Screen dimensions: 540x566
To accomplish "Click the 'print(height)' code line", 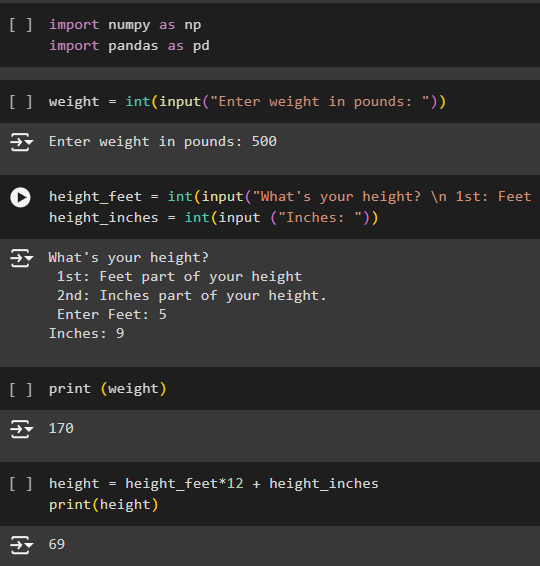I will click(104, 504).
